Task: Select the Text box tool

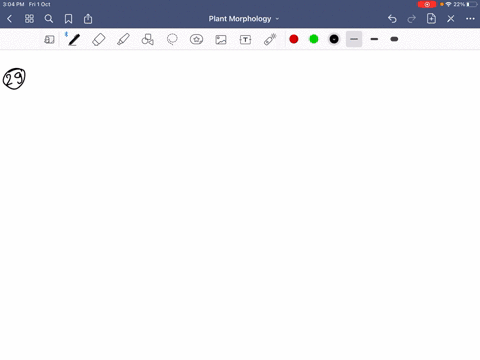Action: [x=245, y=40]
